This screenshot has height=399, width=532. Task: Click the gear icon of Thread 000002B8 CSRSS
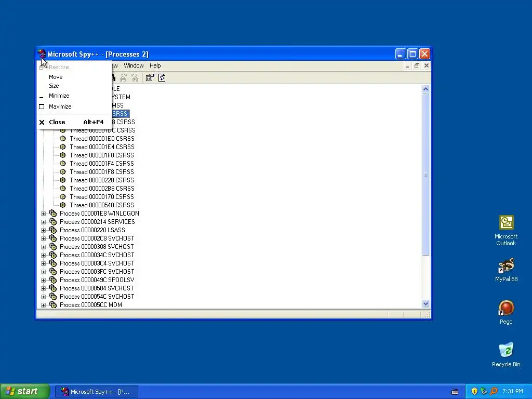(63, 188)
